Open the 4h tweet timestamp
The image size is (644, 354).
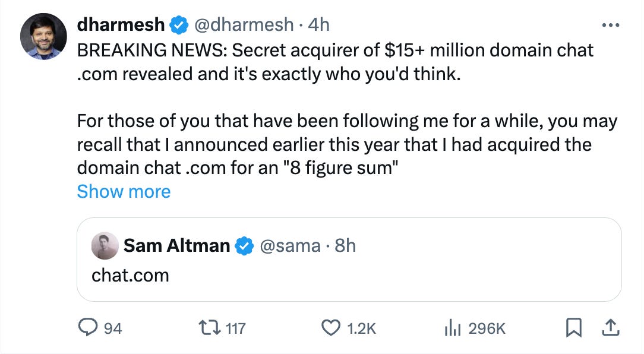pyautogui.click(x=317, y=24)
